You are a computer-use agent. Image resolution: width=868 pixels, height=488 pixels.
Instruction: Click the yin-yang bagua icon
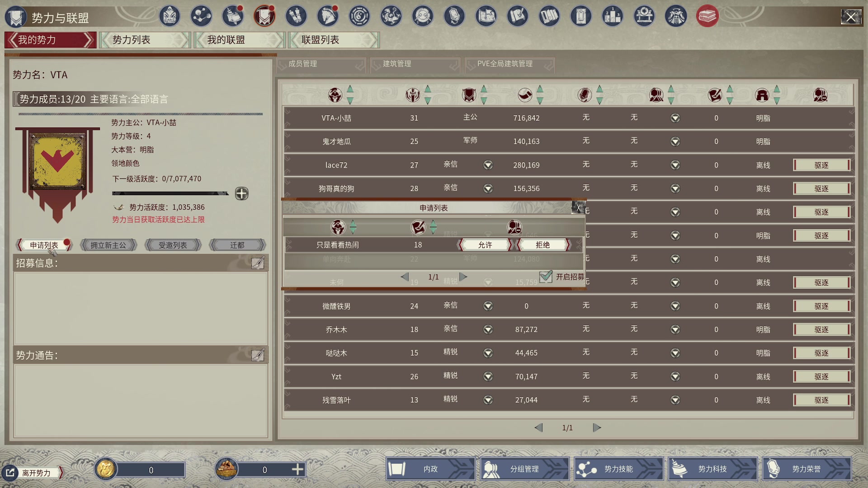(x=359, y=17)
